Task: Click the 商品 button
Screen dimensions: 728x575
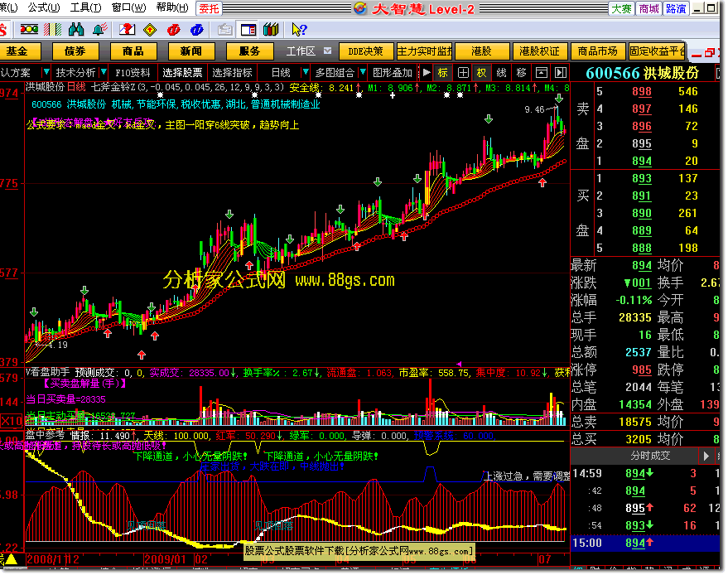Action: click(133, 51)
